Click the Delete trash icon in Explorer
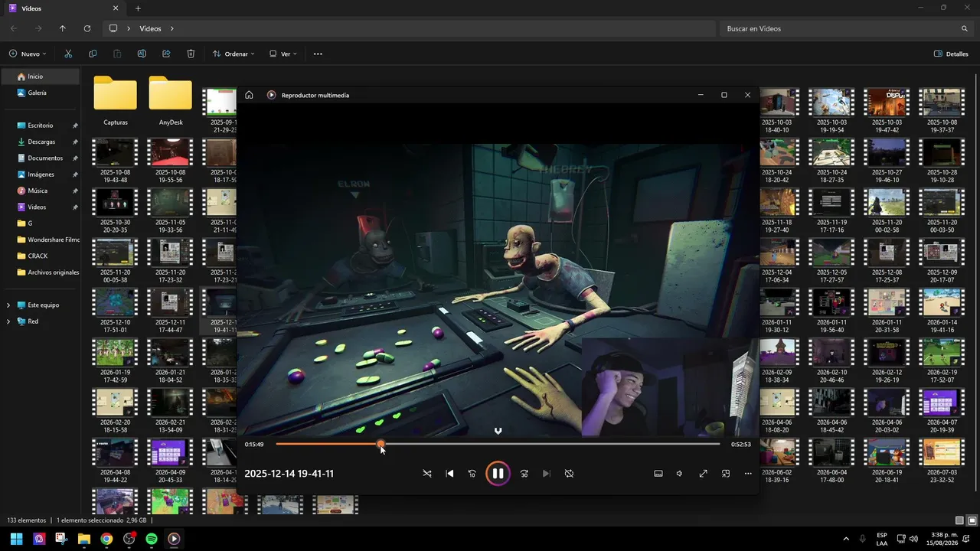Screen dimensions: 980x551 point(191,54)
